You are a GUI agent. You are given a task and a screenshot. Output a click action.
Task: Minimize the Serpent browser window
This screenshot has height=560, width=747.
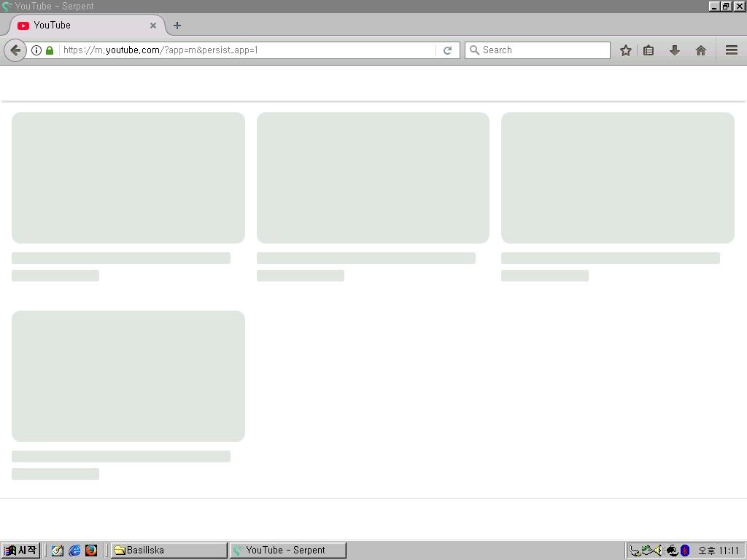(x=713, y=6)
